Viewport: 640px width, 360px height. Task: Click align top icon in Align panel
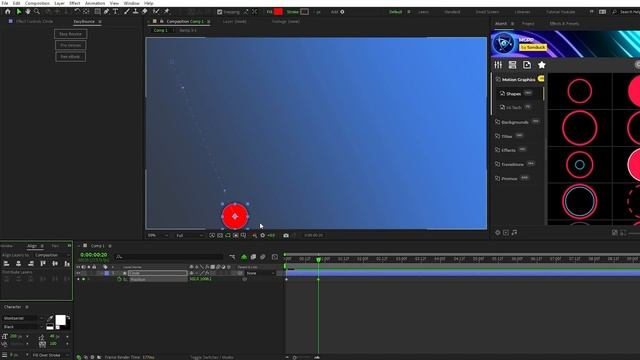(43, 264)
